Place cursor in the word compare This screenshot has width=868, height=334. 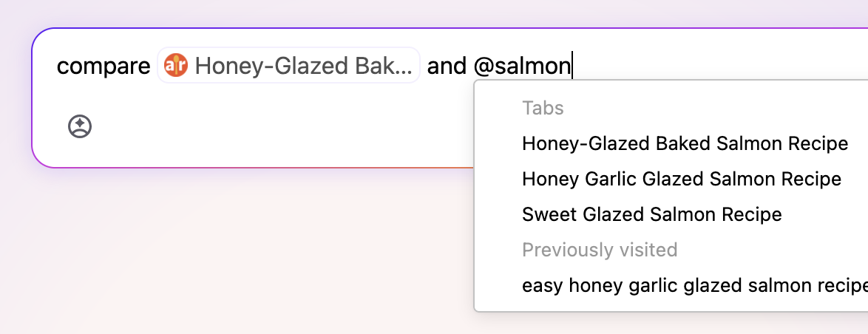click(x=104, y=67)
